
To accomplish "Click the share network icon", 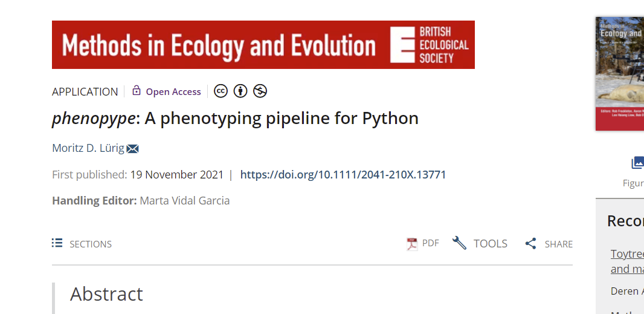I will [530, 244].
